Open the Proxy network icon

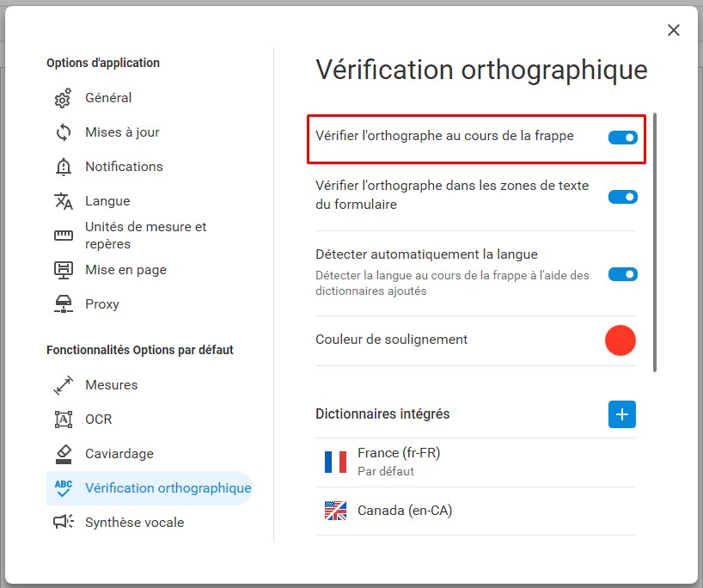point(64,304)
